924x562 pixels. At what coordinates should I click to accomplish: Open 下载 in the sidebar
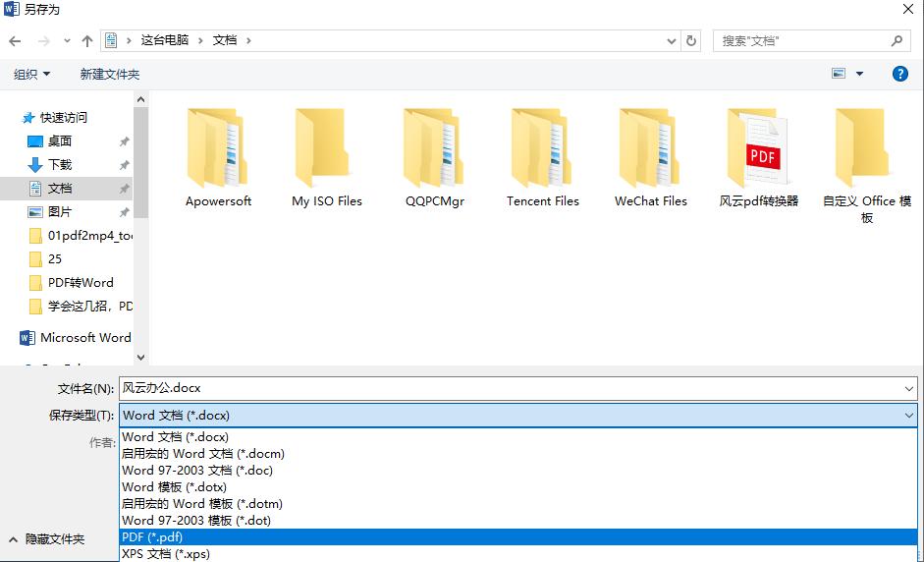[60, 164]
